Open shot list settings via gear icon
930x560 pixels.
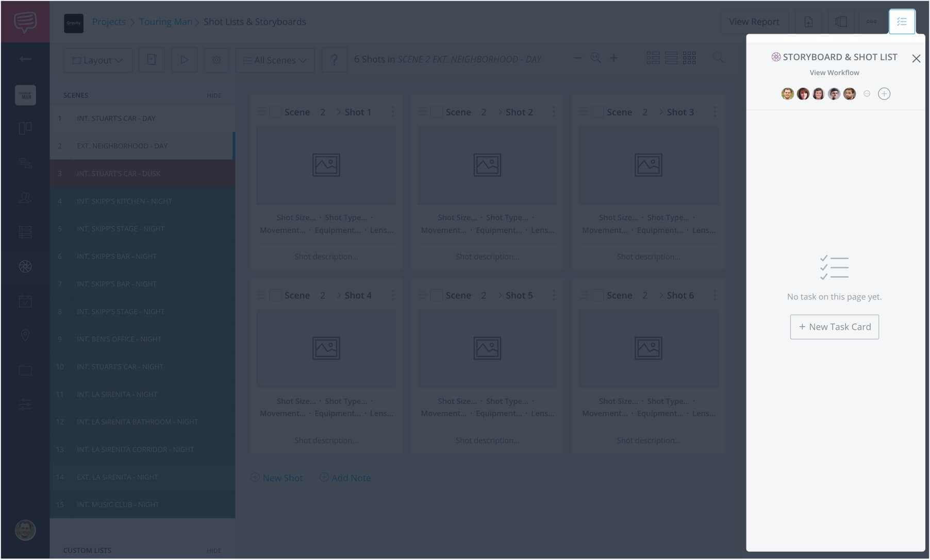[x=217, y=60]
